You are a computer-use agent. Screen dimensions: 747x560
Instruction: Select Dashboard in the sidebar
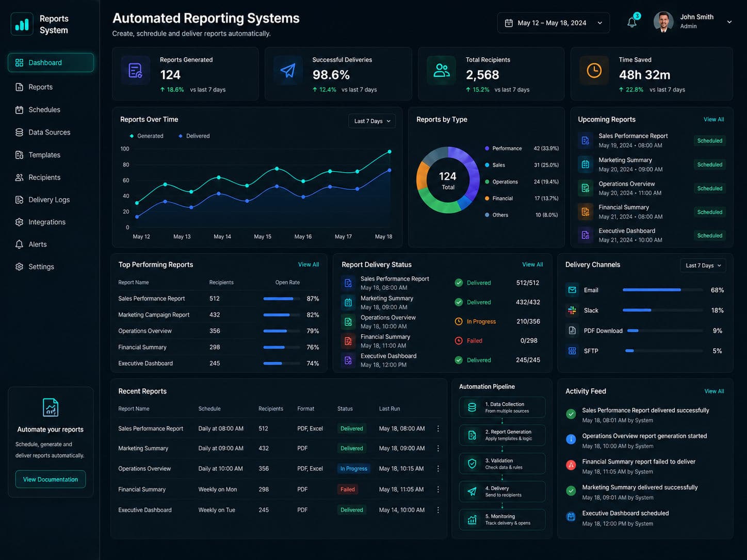coord(51,62)
